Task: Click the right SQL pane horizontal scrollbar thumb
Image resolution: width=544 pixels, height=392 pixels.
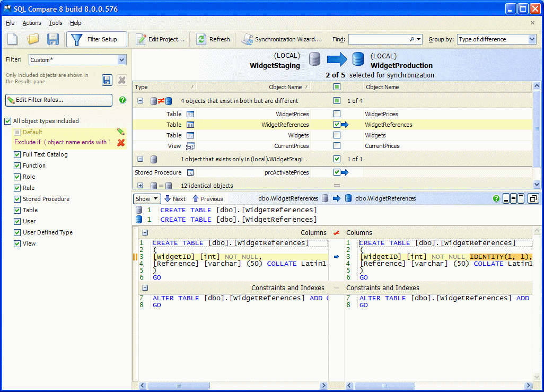Action: [384, 386]
